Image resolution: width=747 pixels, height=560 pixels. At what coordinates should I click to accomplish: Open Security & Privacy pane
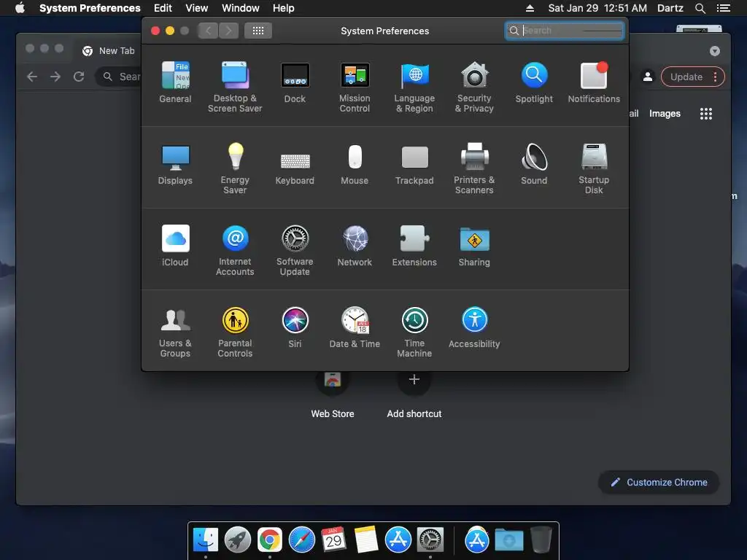click(x=474, y=87)
